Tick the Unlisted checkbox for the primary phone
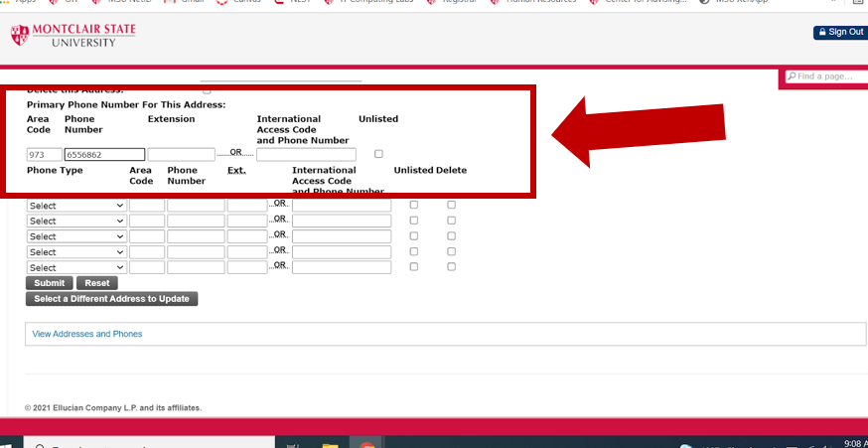 pos(378,154)
